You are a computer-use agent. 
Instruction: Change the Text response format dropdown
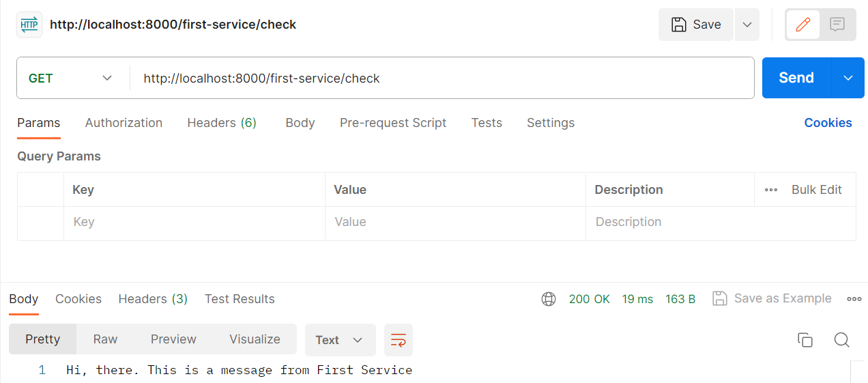(340, 340)
